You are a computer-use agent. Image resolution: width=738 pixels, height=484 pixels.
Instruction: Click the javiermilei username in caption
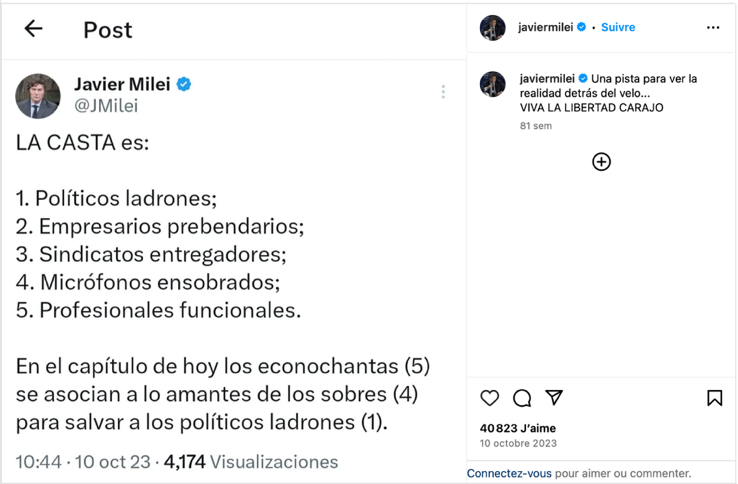click(546, 78)
